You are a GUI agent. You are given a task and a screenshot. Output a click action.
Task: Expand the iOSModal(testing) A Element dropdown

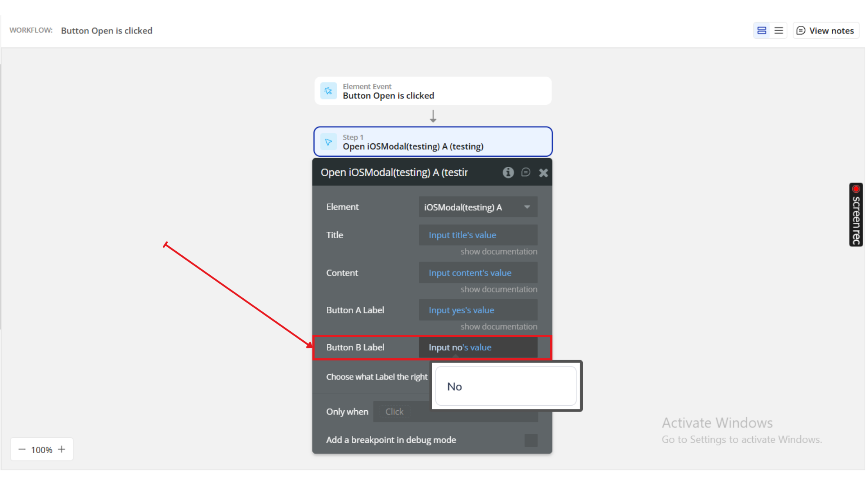point(478,207)
